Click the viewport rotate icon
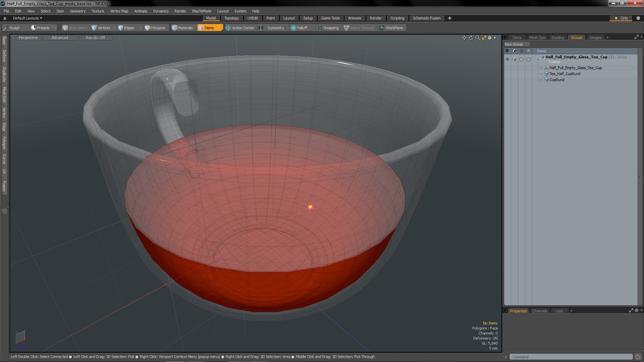Viewport: 644px width, 362px height. (x=471, y=38)
